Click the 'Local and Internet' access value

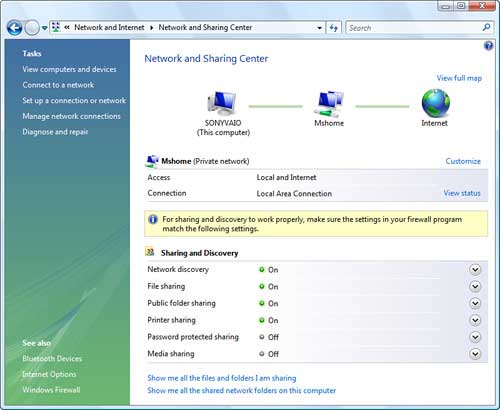click(x=286, y=177)
